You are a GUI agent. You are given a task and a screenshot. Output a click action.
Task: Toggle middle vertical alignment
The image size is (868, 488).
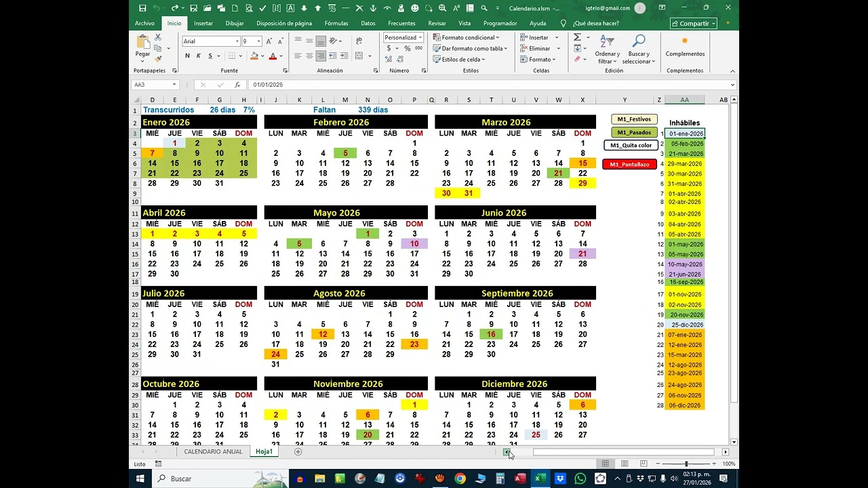click(309, 40)
